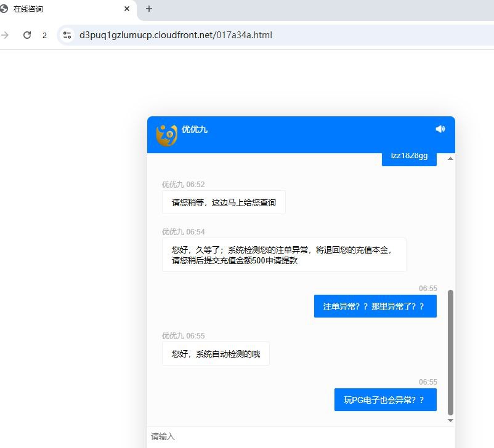Click the message about 充值金额500申请提款
494x448 pixels.
284,255
